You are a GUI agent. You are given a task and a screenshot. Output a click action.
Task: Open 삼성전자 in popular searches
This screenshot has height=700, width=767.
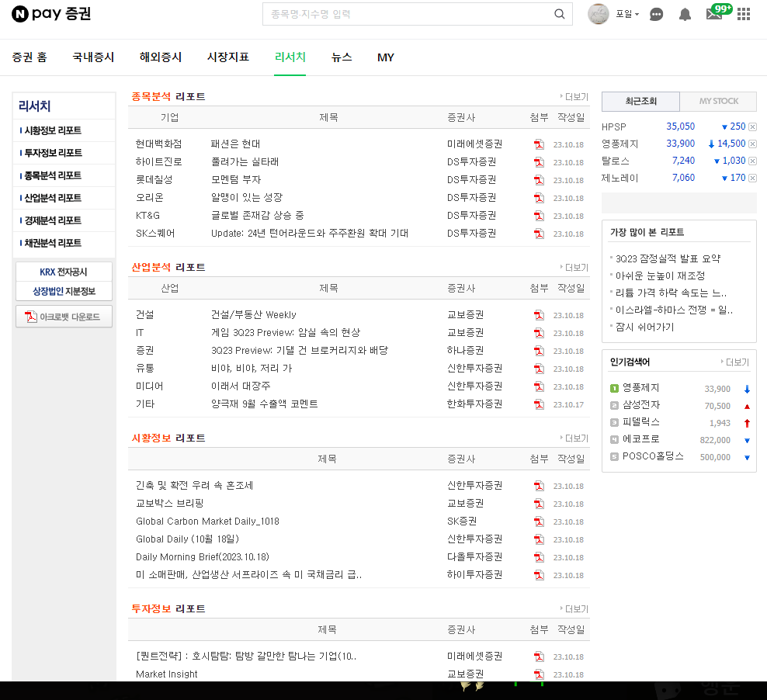640,405
